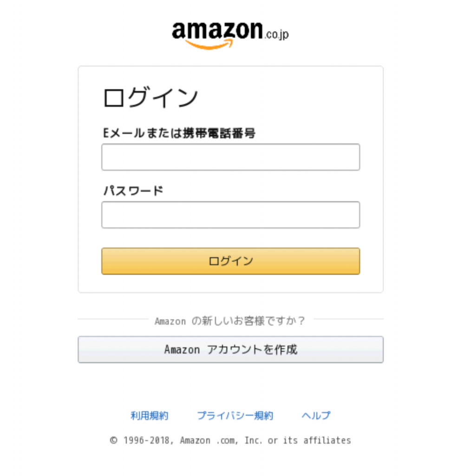
Task: Click the Amazon アカウントを作成 button
Action: tap(230, 350)
